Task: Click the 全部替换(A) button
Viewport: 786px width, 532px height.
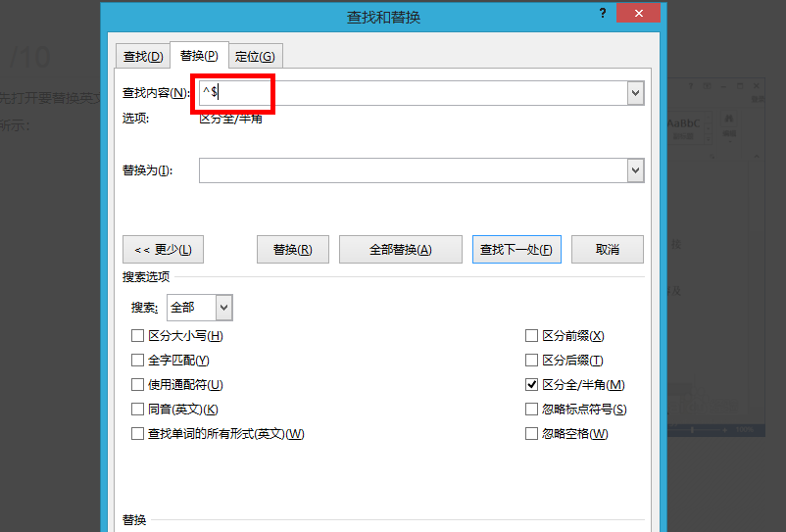Action: (x=401, y=250)
